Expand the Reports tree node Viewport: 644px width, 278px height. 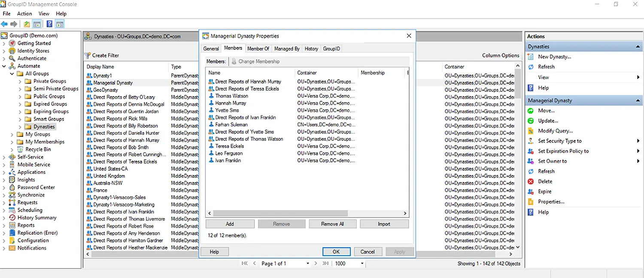pos(4,225)
